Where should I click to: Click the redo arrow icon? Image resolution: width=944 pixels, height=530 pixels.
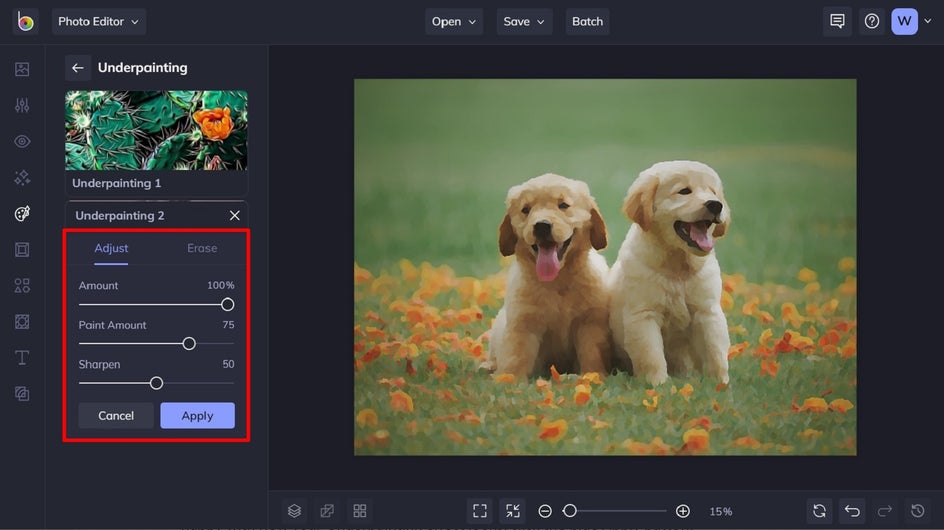[x=884, y=511]
